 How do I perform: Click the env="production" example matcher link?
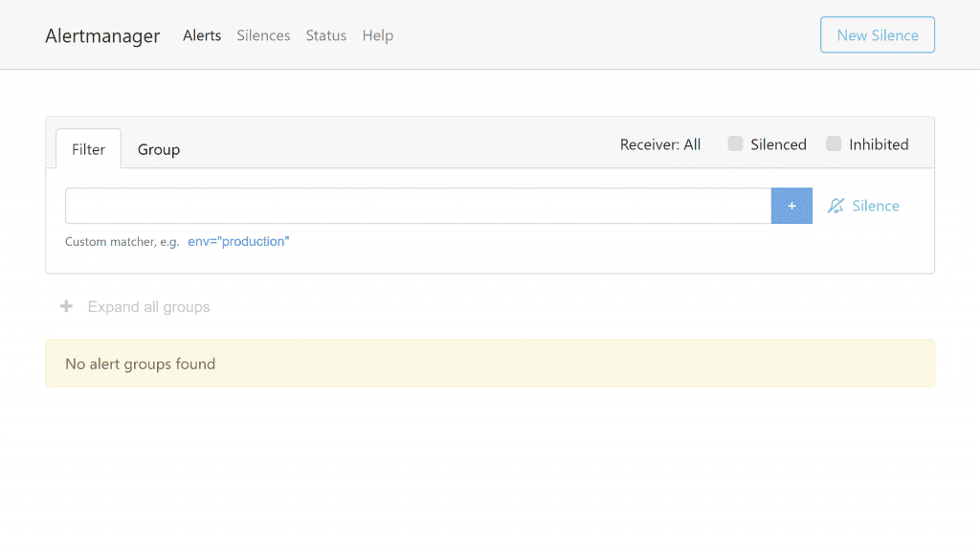[238, 242]
